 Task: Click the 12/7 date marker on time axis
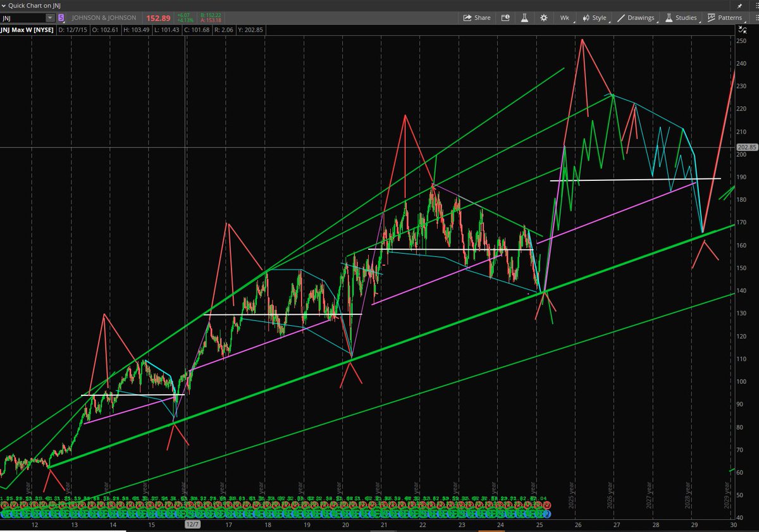(192, 524)
